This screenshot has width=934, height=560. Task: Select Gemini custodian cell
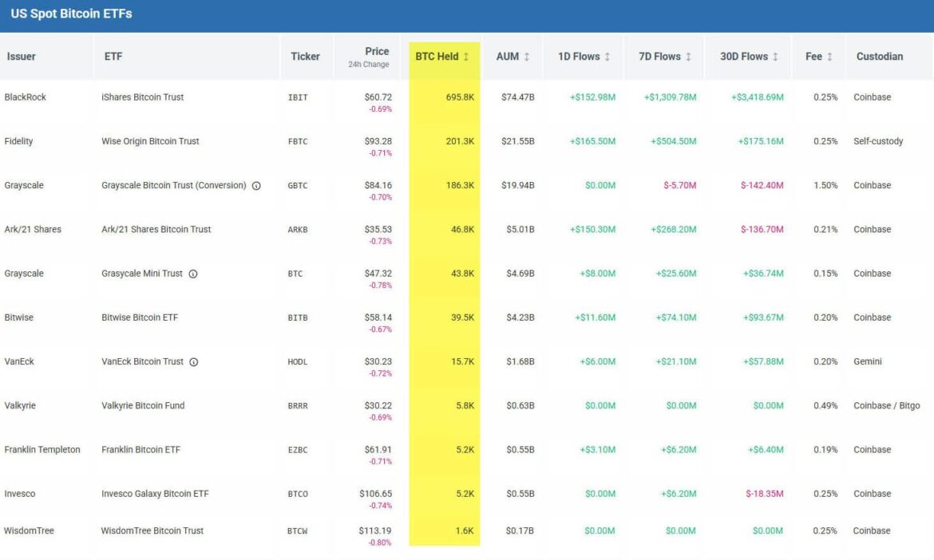867,361
